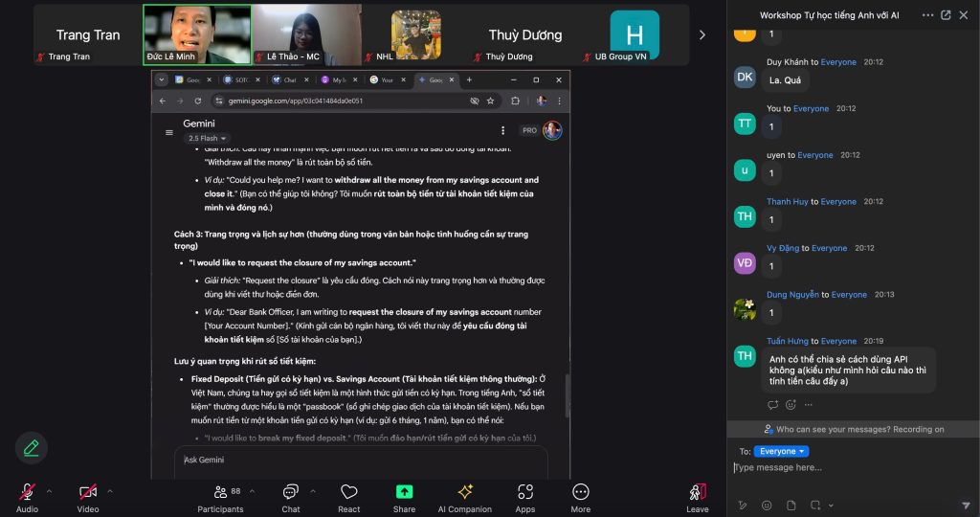Close the active Gemini browser tab
The height and width of the screenshot is (517, 980).
tap(451, 80)
